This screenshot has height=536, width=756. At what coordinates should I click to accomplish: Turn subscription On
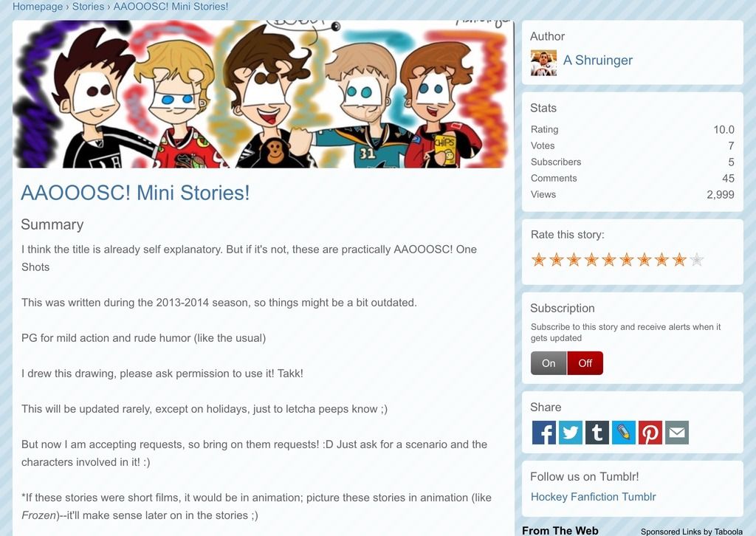click(x=549, y=363)
